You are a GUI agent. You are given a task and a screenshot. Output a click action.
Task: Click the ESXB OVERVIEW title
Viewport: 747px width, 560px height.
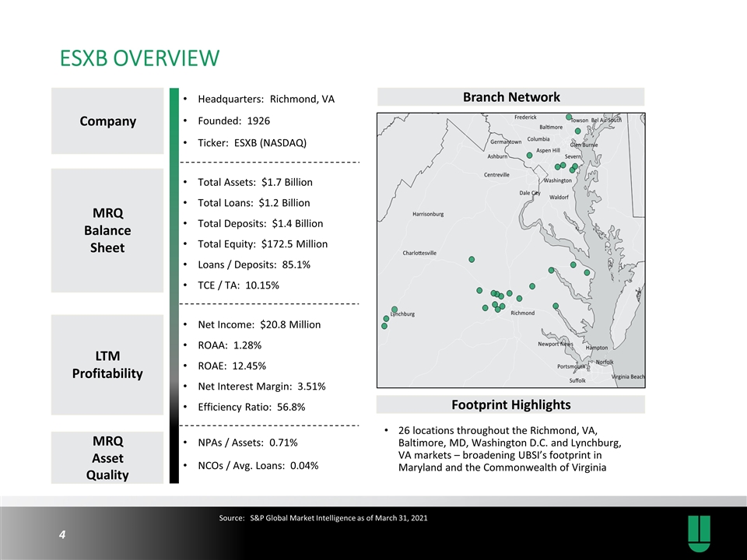tap(139, 58)
